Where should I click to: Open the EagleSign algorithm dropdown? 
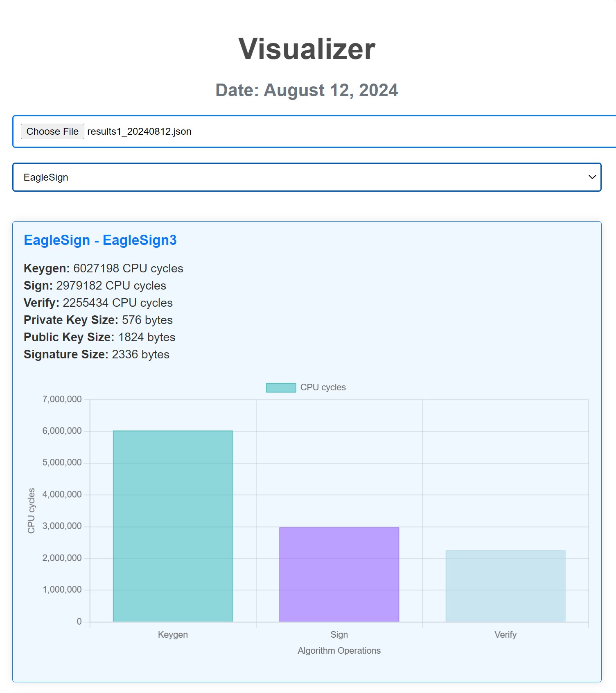(x=307, y=177)
